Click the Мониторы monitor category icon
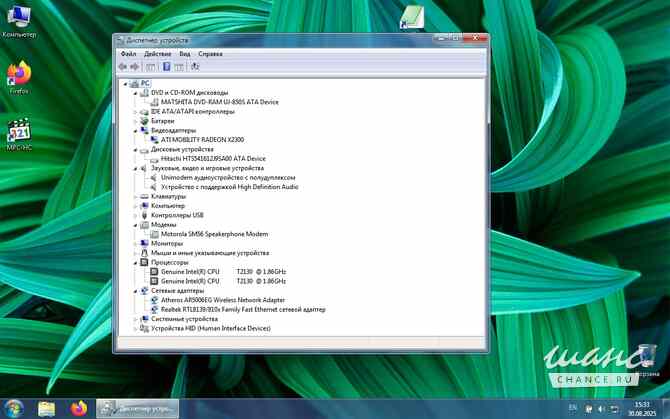The width and height of the screenshot is (670, 419). click(144, 243)
